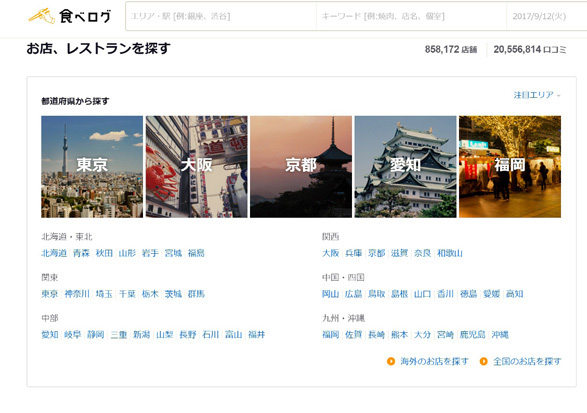Click the orange arrow beside 海外のお店を探す
Image resolution: width=587 pixels, height=413 pixels.
[x=390, y=361]
